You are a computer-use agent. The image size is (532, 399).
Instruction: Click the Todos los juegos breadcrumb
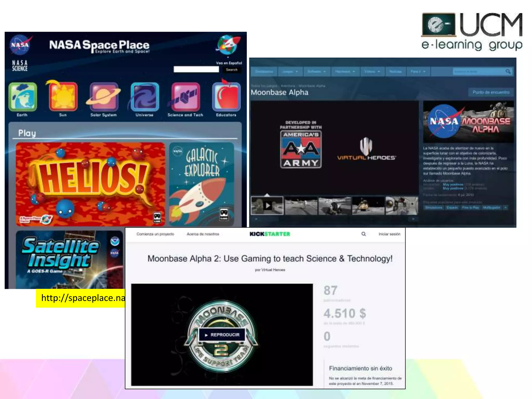pyautogui.click(x=264, y=86)
